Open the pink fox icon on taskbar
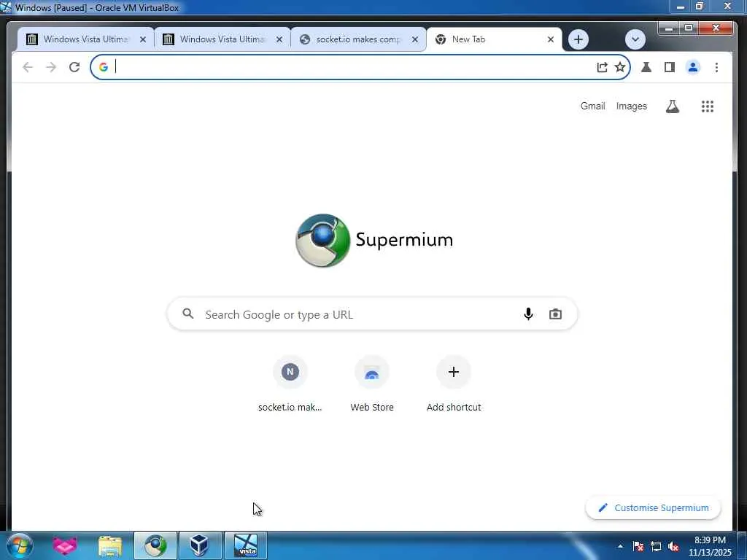747x560 pixels. (64, 545)
